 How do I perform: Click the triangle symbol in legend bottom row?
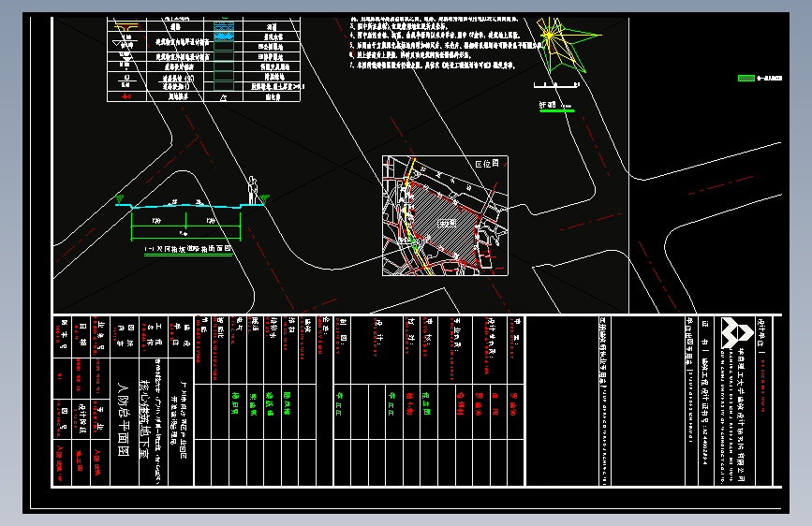223,96
